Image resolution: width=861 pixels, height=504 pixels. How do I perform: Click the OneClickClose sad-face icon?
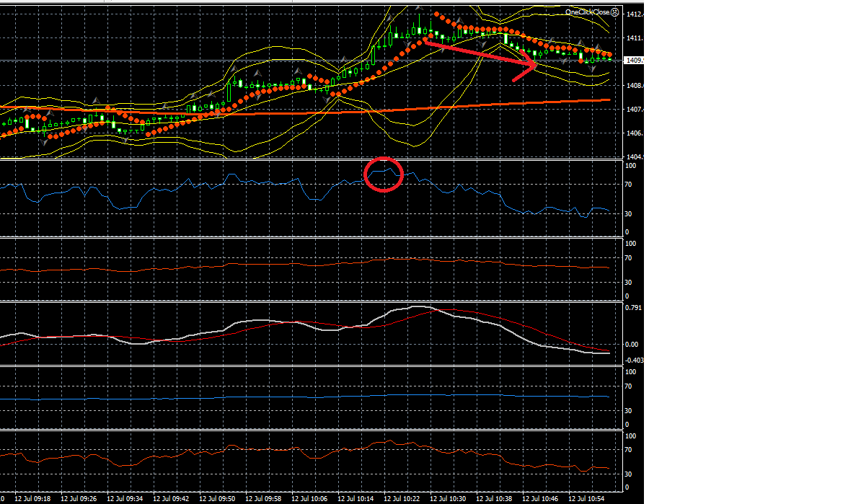click(614, 12)
